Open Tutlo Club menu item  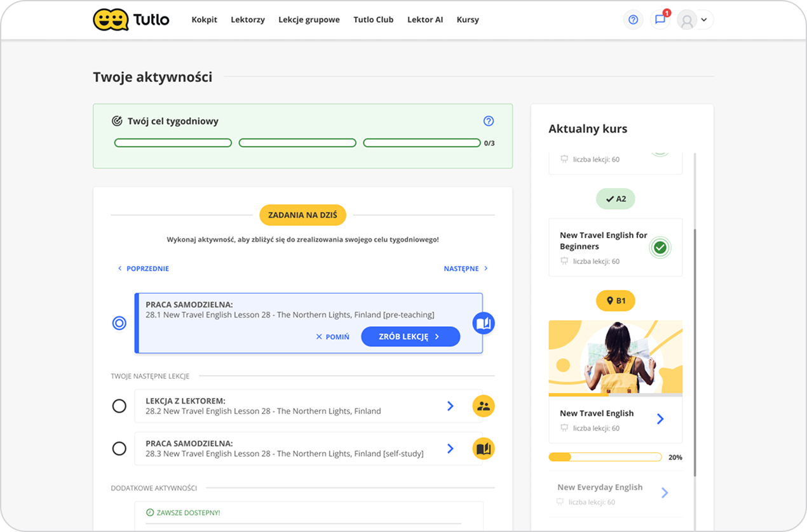click(x=374, y=20)
